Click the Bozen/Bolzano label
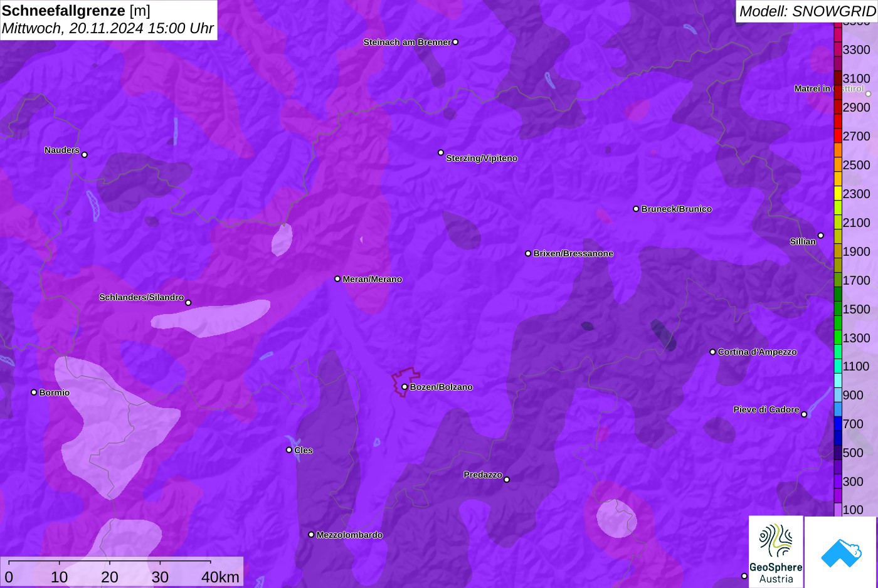The image size is (878, 588). pos(442,387)
